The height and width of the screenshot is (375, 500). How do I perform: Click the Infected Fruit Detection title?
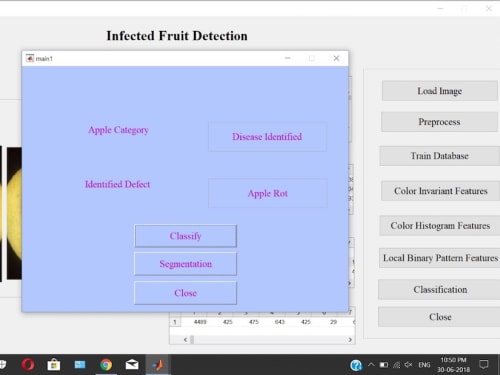point(177,36)
